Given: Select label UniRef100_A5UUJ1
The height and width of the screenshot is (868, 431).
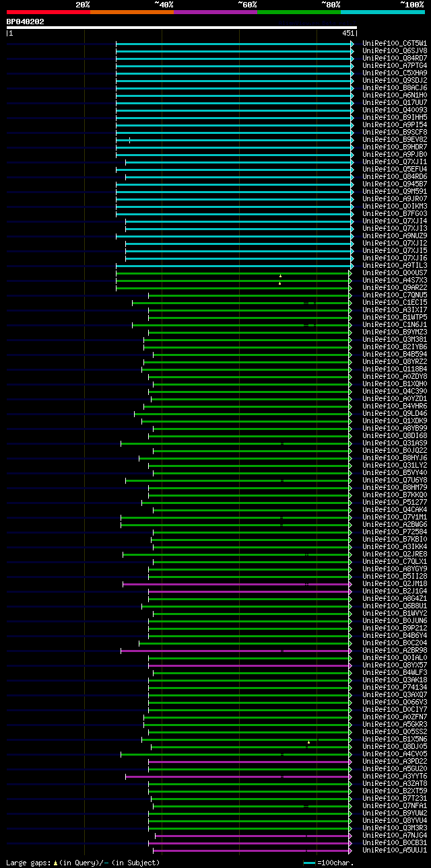Looking at the screenshot, I should coord(395,850).
